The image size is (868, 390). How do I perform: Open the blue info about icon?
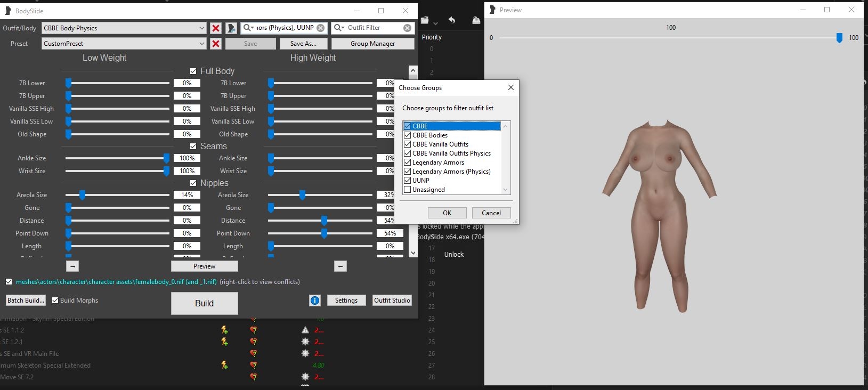[315, 300]
